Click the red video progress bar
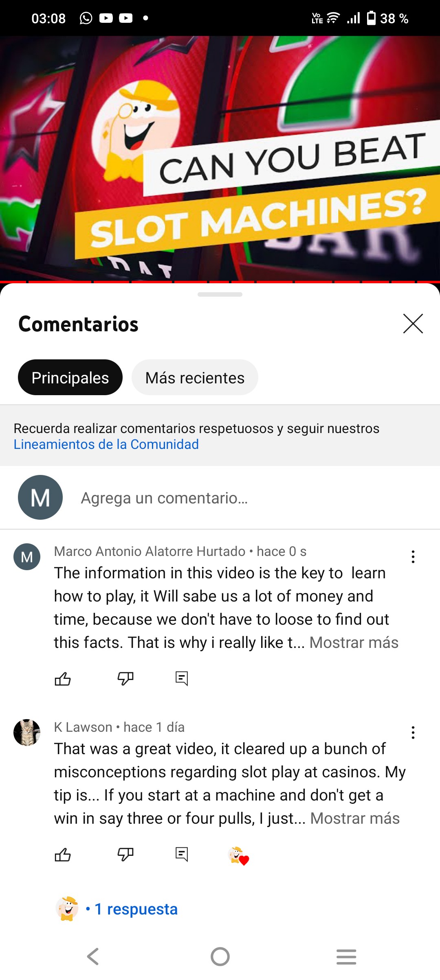Screen dimensions: 440x980 220,282
